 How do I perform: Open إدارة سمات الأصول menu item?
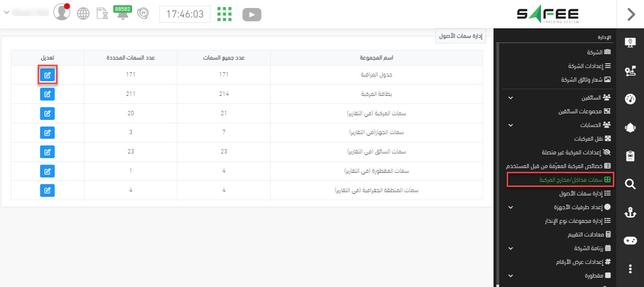point(585,194)
